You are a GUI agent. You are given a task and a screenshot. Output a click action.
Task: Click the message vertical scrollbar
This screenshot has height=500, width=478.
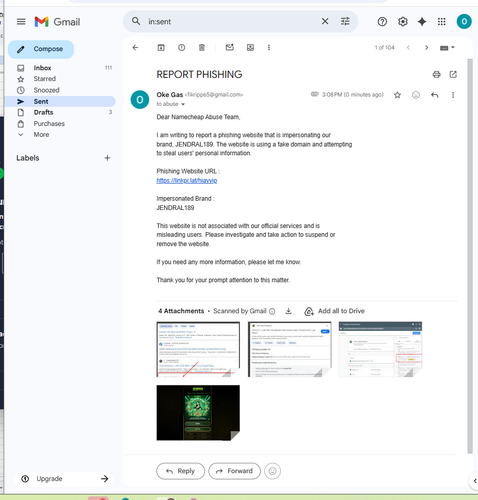tap(470, 256)
